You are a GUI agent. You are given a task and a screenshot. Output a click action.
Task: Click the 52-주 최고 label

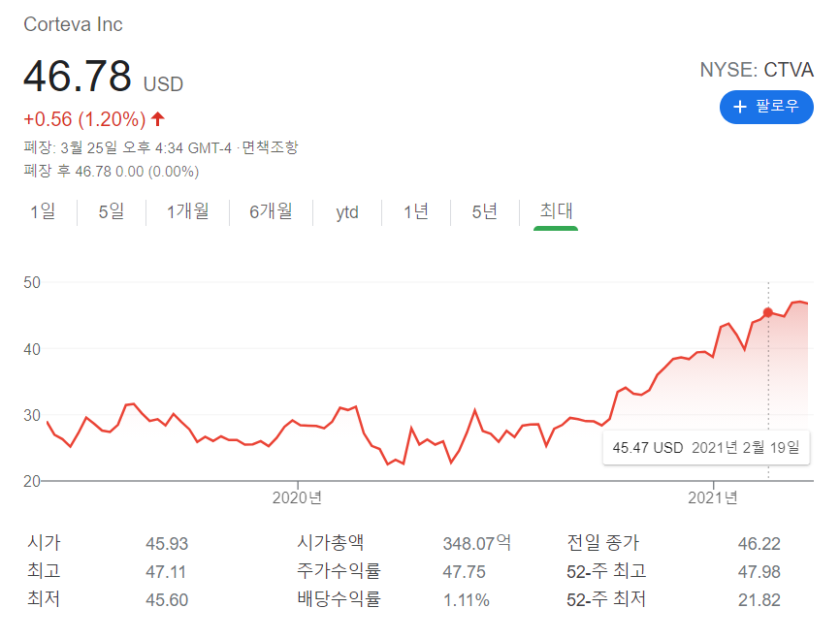606,571
